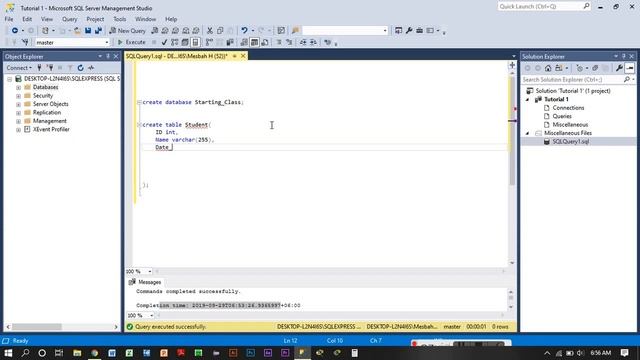This screenshot has height=360, width=640.
Task: Open the Find combo box dropdown in toolbar
Action: (385, 31)
